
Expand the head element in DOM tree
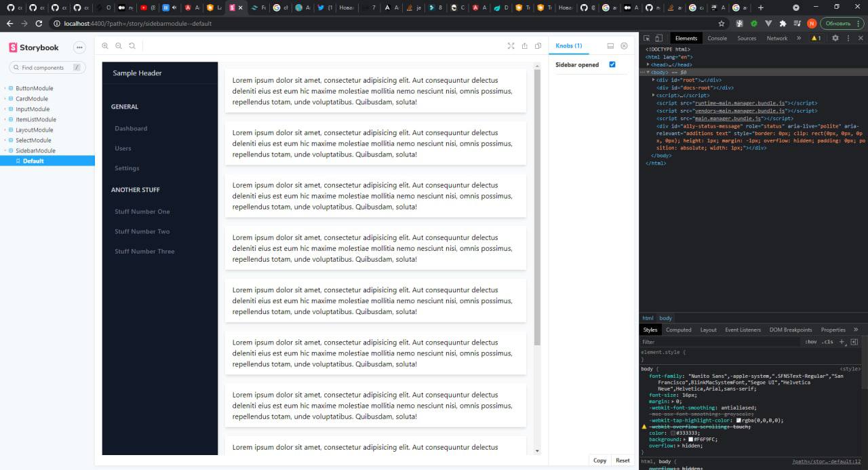click(648, 64)
